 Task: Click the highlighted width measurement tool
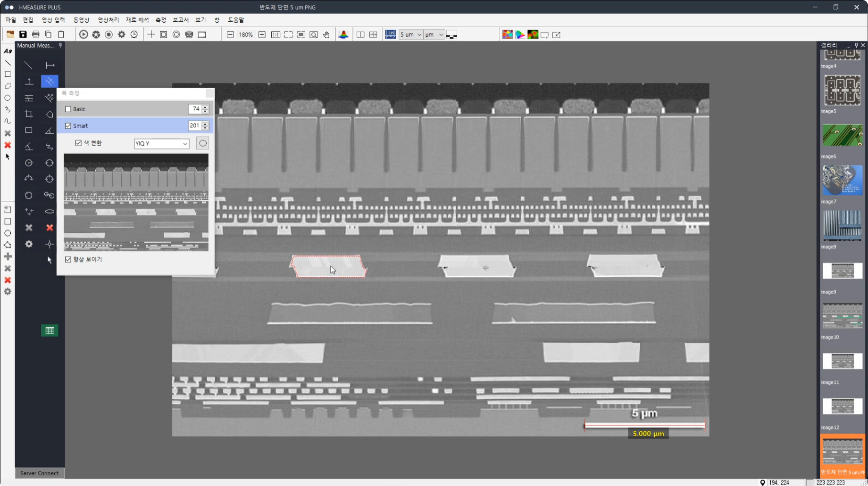[x=50, y=82]
